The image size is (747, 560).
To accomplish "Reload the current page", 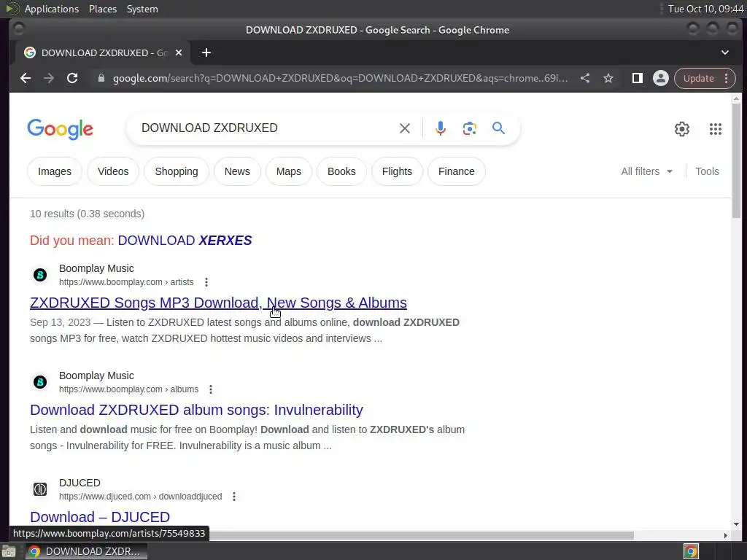I will click(72, 78).
